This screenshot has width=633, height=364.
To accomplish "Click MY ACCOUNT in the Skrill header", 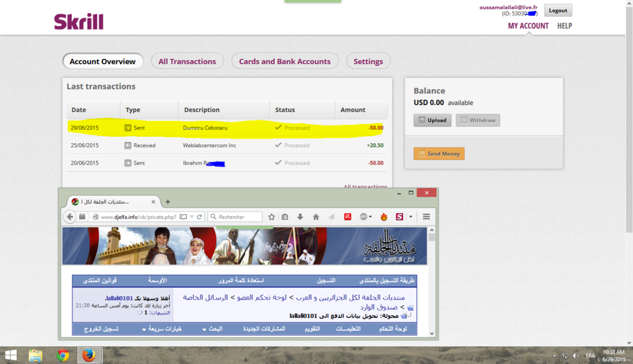I will (528, 26).
